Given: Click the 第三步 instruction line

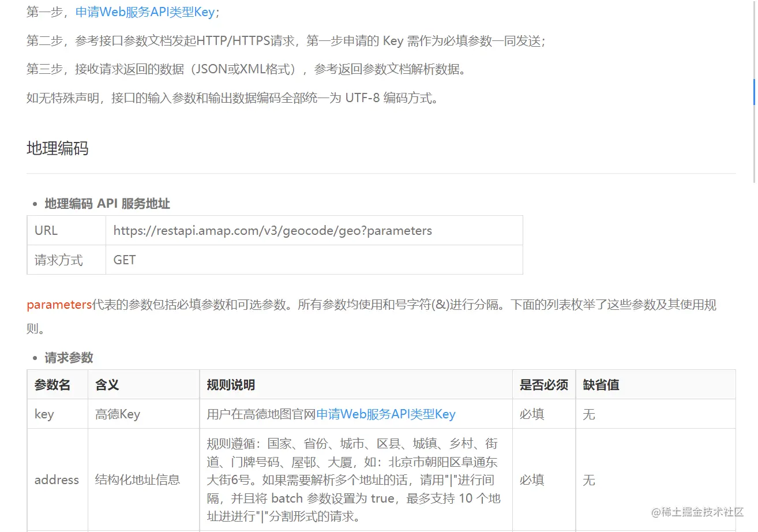Looking at the screenshot, I should tap(247, 69).
